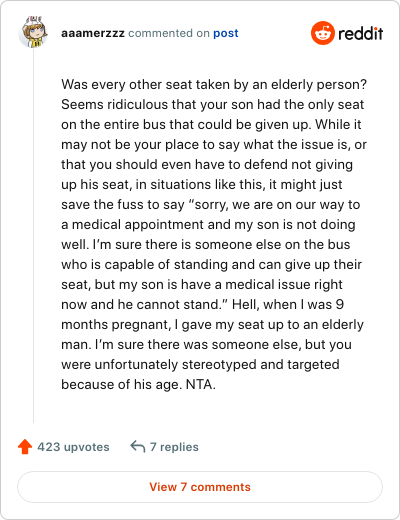The image size is (400, 520).
Task: Click the "NTA." verdict in the comment
Action: [x=201, y=384]
